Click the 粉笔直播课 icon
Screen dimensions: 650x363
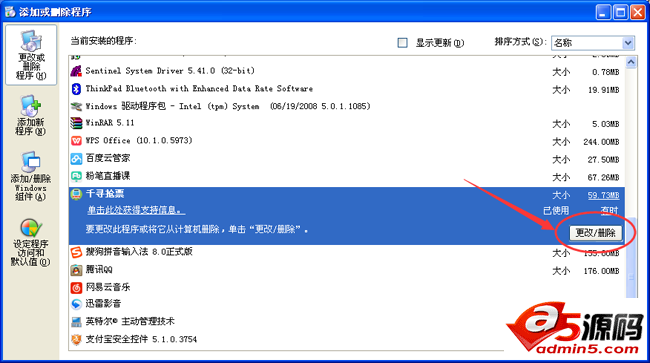point(76,176)
